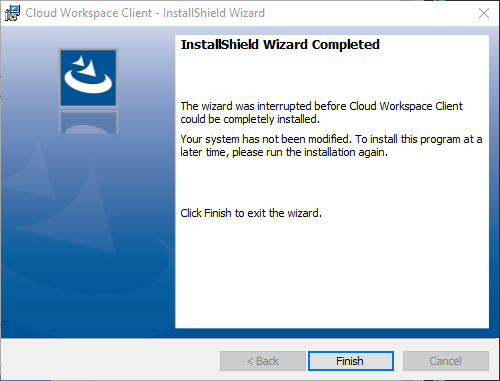500x381 pixels.
Task: Click the gray footer bar left of the Back button
Action: tap(110, 361)
